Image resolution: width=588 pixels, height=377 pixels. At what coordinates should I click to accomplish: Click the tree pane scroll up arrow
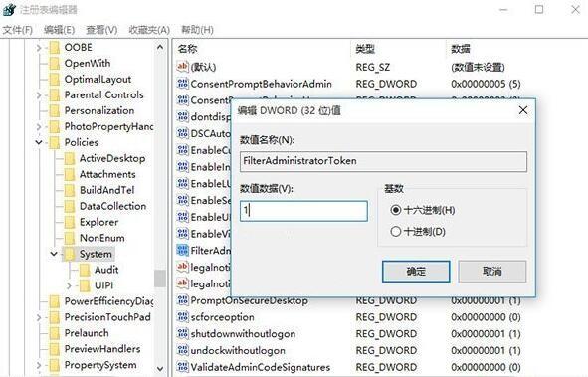160,47
